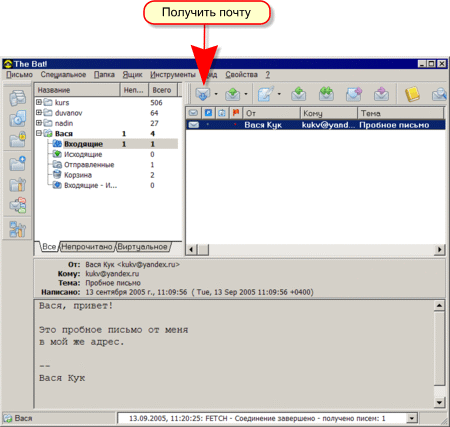Click the Reply icon with single green arrow

(x=298, y=94)
